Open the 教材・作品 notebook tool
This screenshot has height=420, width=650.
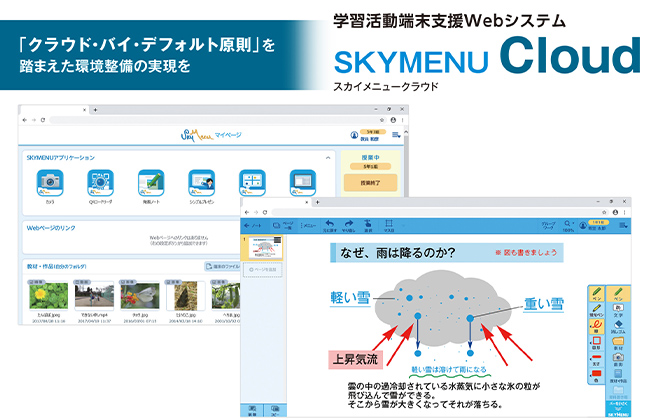click(x=618, y=376)
